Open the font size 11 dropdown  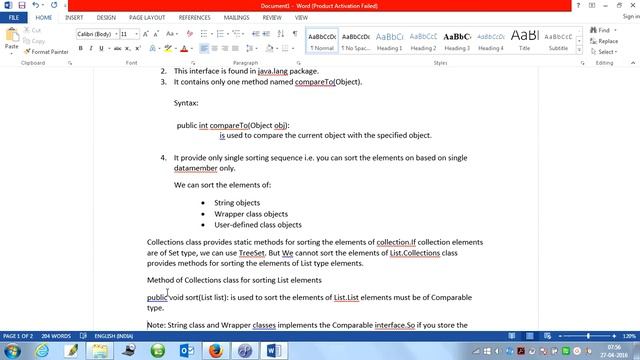click(x=136, y=34)
